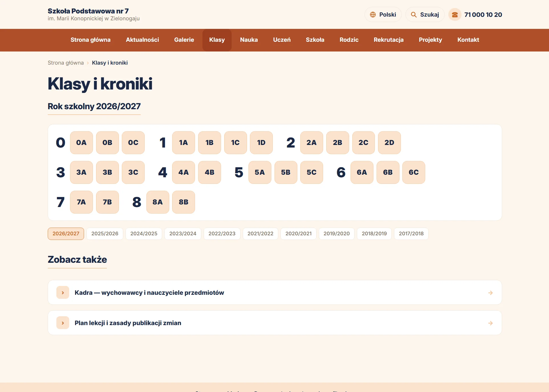This screenshot has height=392, width=549.
Task: Choose class 5C tile
Action: point(312,172)
